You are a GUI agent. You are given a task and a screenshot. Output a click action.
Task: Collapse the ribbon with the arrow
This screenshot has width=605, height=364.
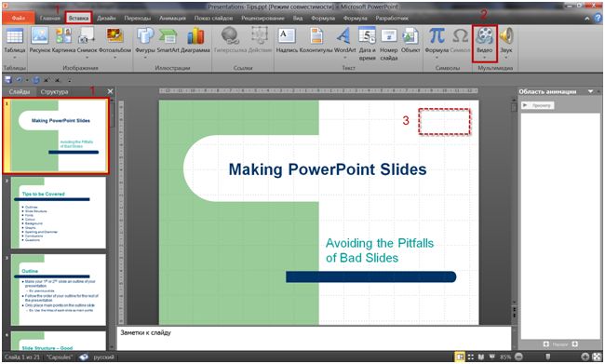pyautogui.click(x=587, y=18)
